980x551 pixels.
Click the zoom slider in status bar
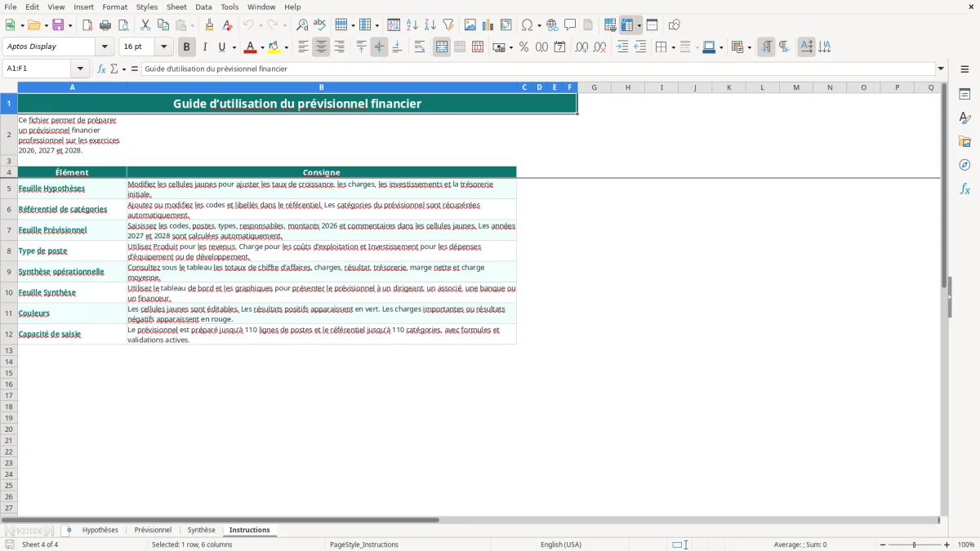point(914,544)
